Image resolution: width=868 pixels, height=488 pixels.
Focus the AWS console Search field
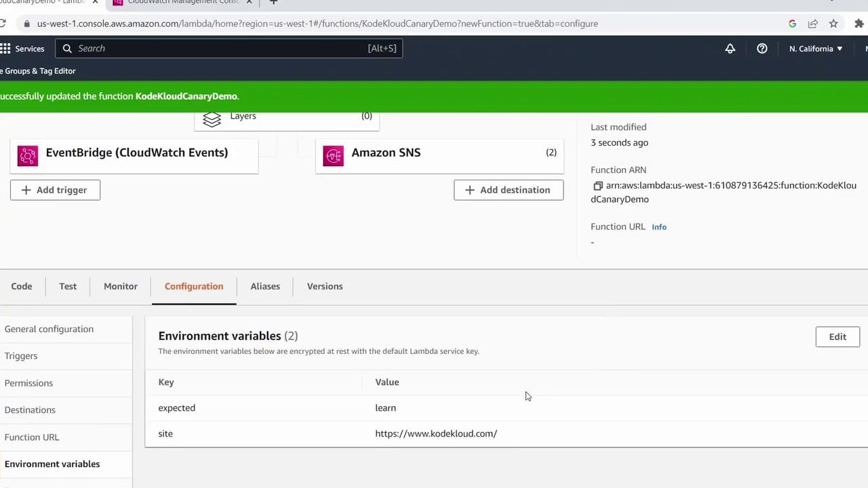click(x=229, y=49)
